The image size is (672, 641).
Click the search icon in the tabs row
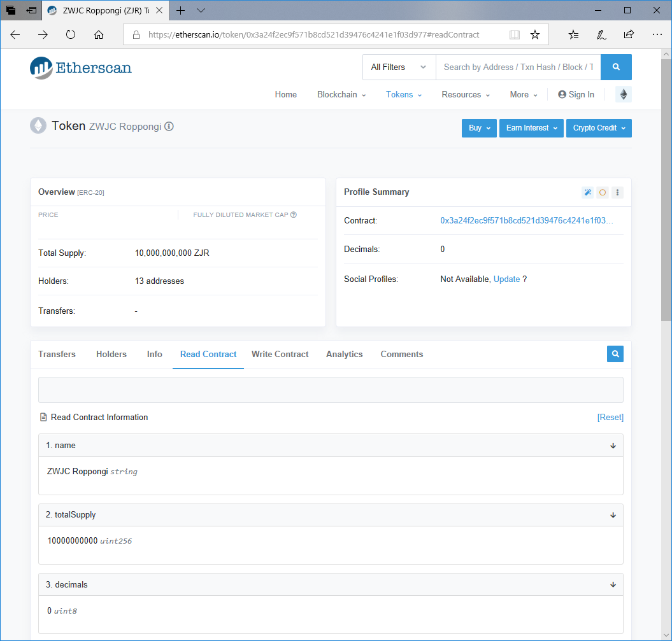tap(615, 354)
